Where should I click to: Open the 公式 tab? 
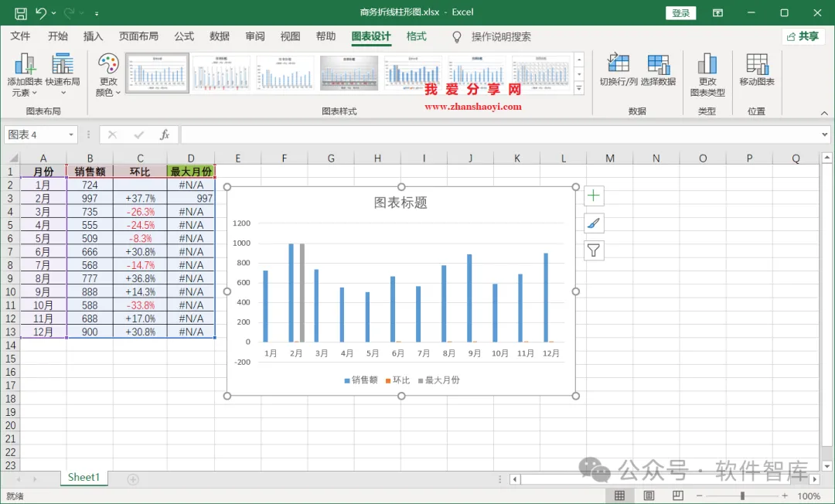(184, 36)
